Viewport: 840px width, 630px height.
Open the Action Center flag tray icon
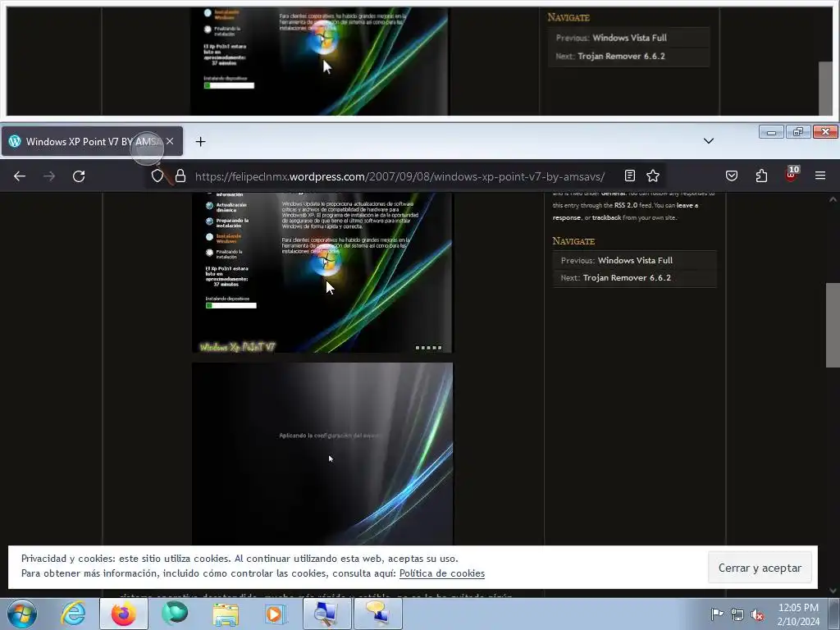[717, 614]
